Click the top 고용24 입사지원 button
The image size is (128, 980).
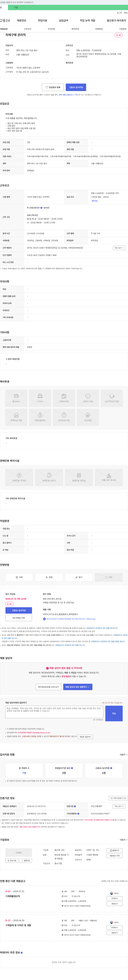coord(76,87)
